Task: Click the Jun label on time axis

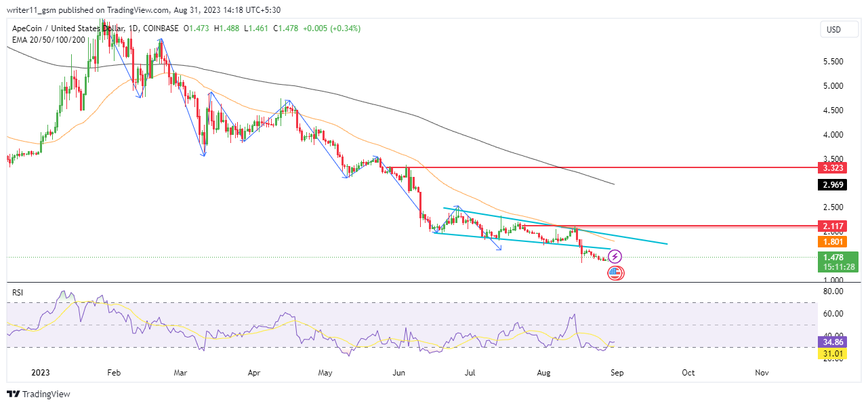Action: pos(399,373)
